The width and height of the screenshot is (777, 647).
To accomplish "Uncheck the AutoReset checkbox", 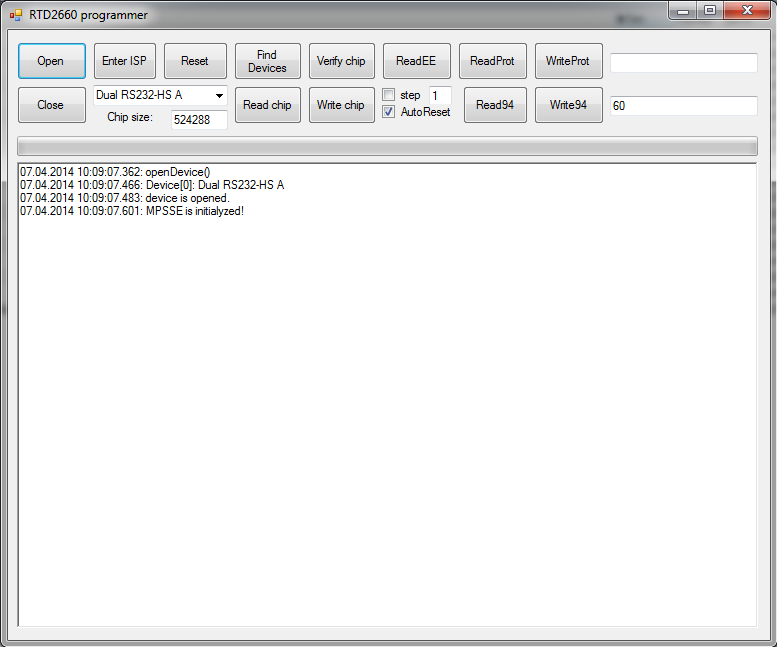I will 389,112.
